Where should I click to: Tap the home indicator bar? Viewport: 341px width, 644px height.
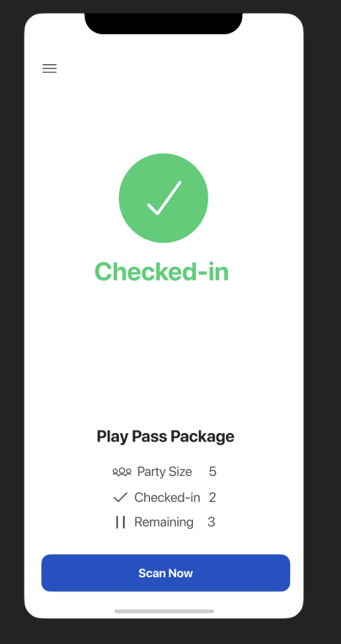click(x=164, y=611)
